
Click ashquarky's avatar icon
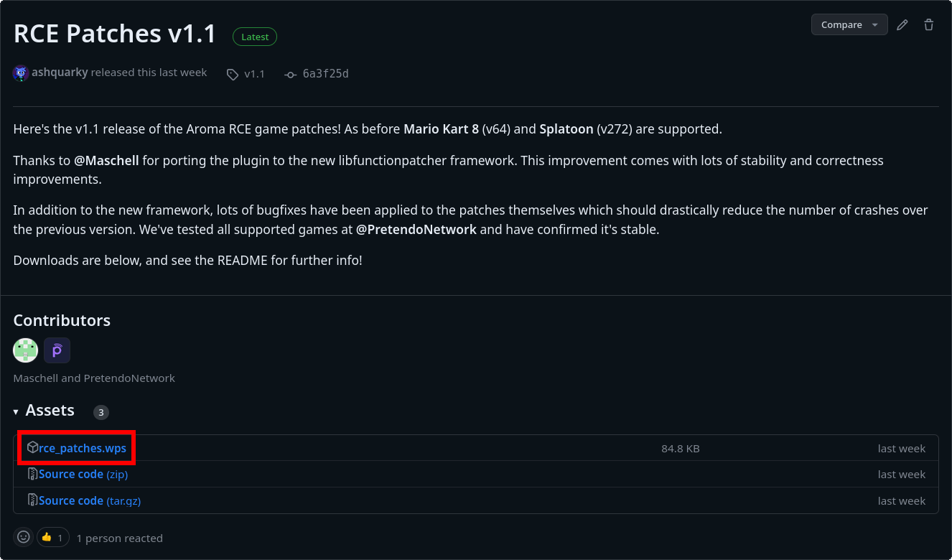point(21,73)
